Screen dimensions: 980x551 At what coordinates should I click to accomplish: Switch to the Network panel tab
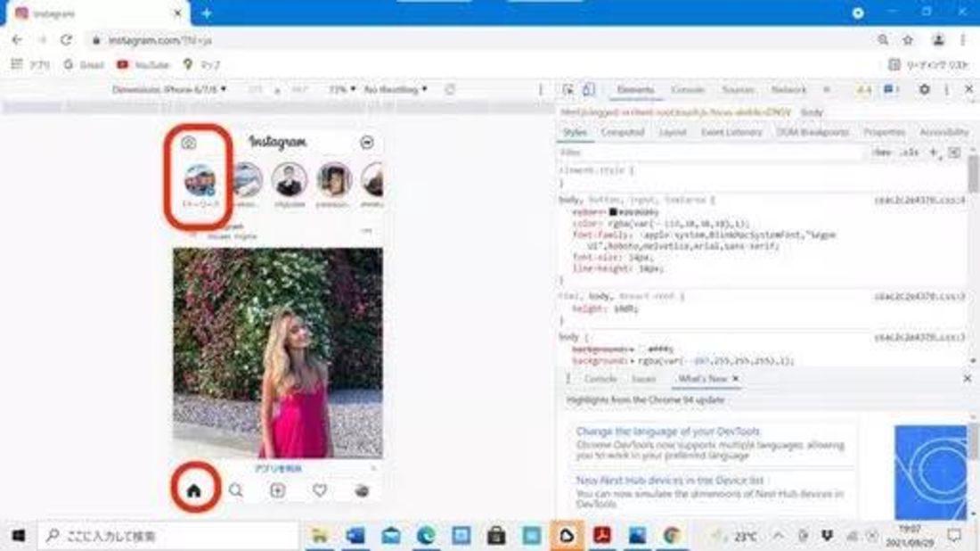pyautogui.click(x=788, y=90)
